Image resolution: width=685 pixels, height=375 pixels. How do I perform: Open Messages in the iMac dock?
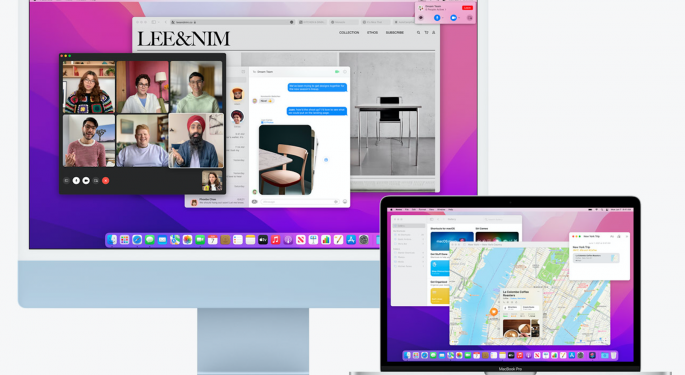150,240
